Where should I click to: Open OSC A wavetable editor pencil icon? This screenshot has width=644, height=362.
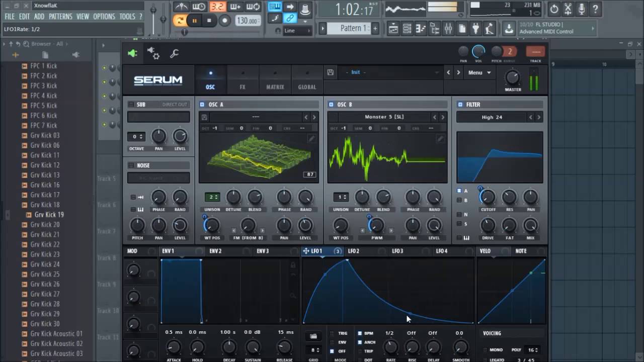tap(312, 138)
